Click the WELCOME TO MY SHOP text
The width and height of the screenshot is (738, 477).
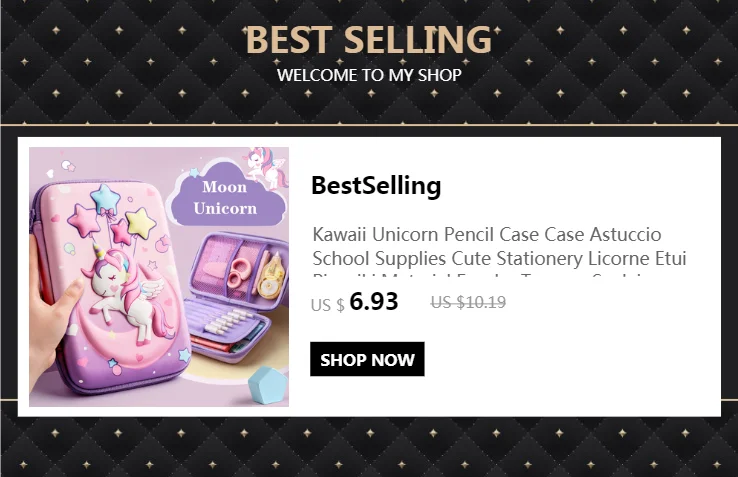pyautogui.click(x=369, y=75)
